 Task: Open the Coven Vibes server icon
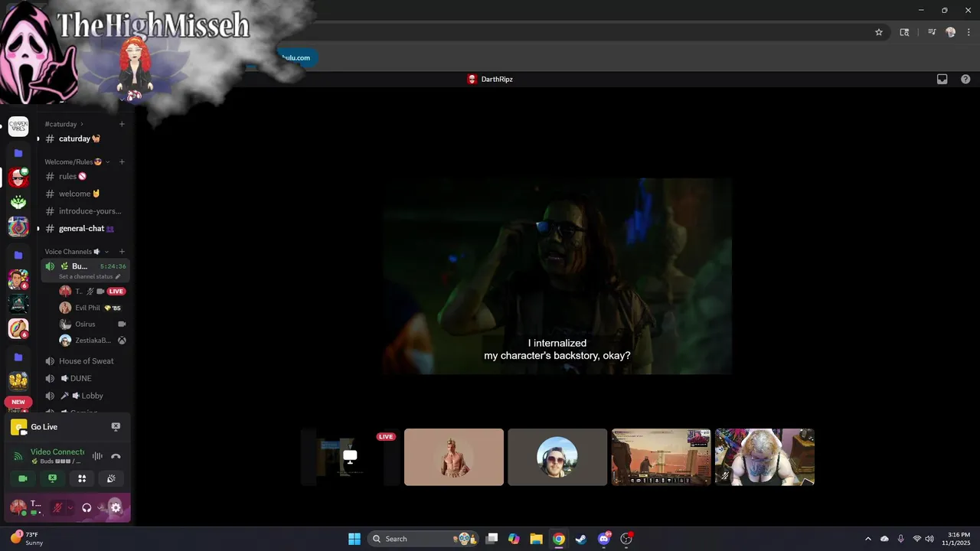click(x=18, y=127)
